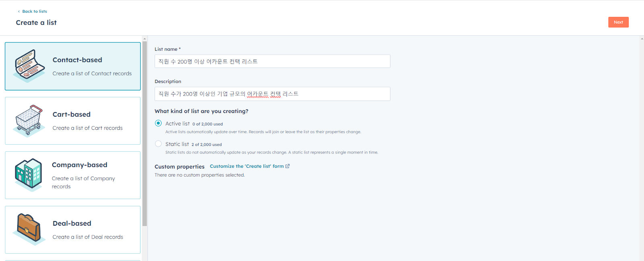Click the Next button
Viewport: 644px width, 261px height.
[618, 22]
